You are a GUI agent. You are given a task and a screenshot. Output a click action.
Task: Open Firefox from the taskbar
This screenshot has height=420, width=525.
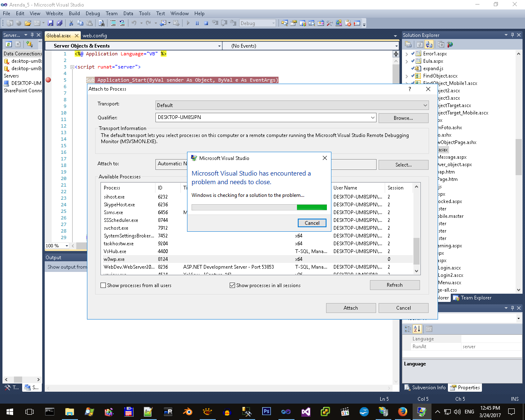pyautogui.click(x=402, y=411)
